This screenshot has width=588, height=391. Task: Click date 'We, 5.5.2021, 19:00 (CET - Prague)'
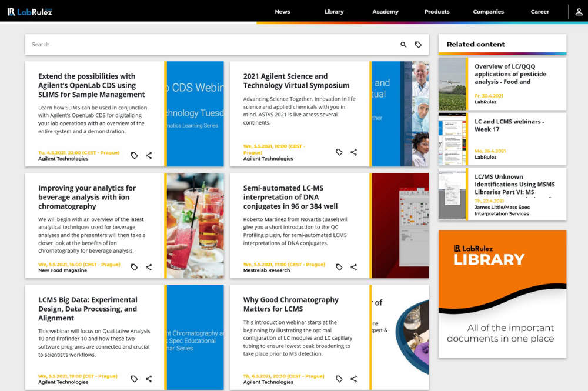coord(78,376)
